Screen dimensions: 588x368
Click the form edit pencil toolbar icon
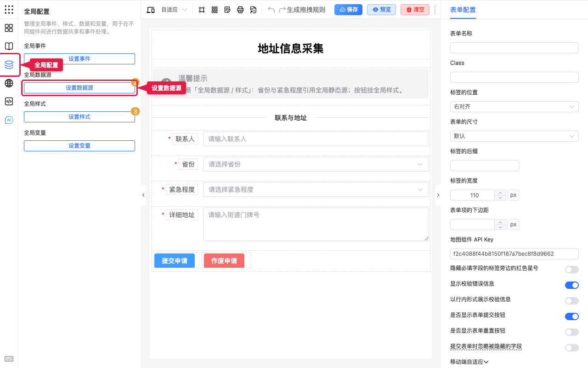(x=227, y=10)
